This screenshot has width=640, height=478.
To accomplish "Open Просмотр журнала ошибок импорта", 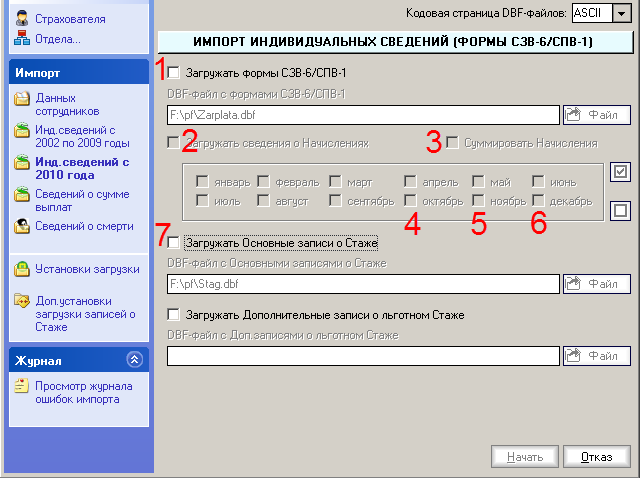I will [84, 392].
